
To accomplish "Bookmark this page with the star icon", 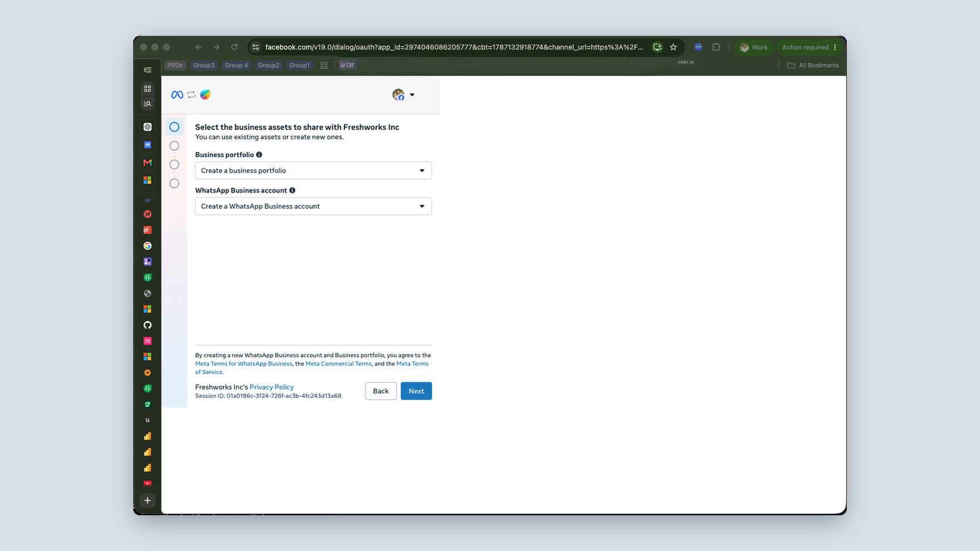I will (x=673, y=47).
